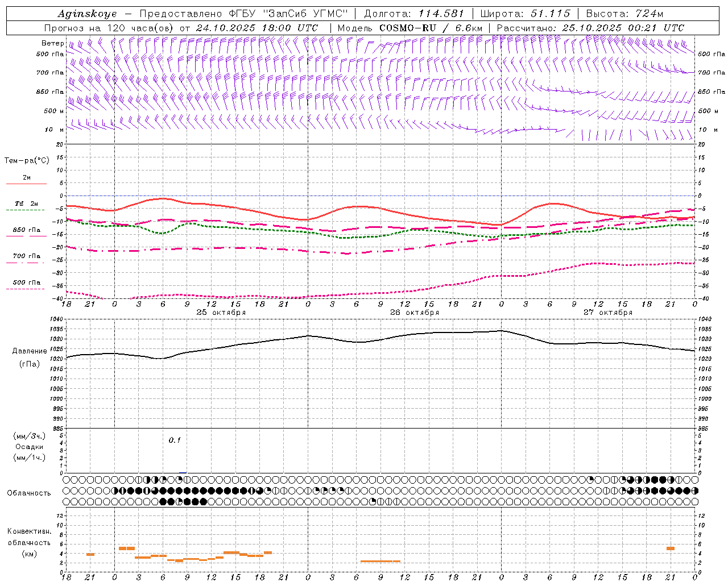
Task: Click the Облачность cloudiness label
Action: (x=29, y=493)
